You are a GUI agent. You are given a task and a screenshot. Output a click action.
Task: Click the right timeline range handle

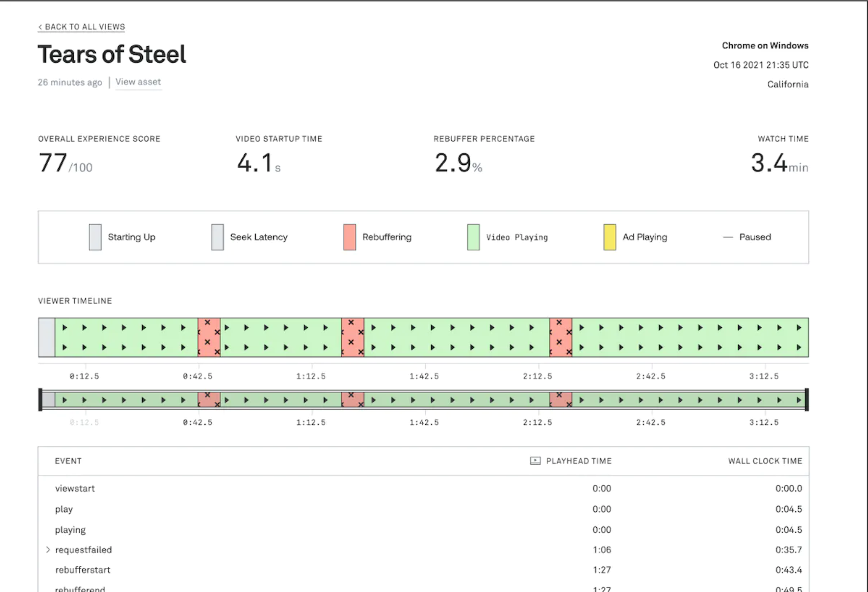[807, 400]
